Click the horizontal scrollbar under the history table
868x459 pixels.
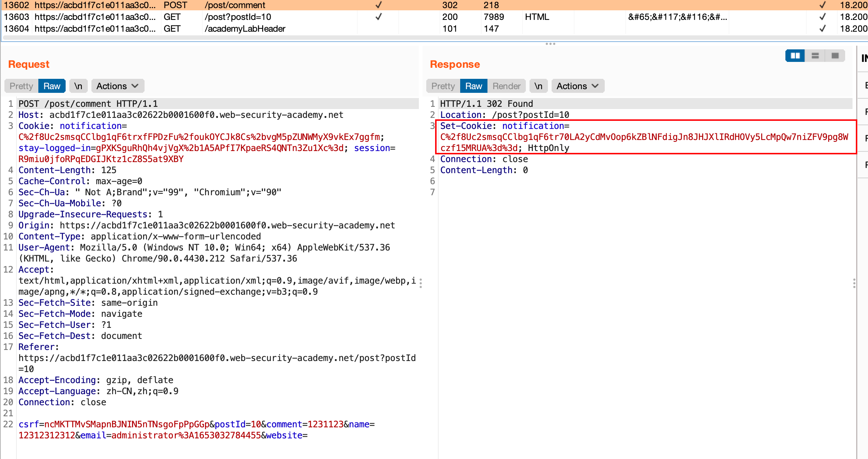[369, 38]
